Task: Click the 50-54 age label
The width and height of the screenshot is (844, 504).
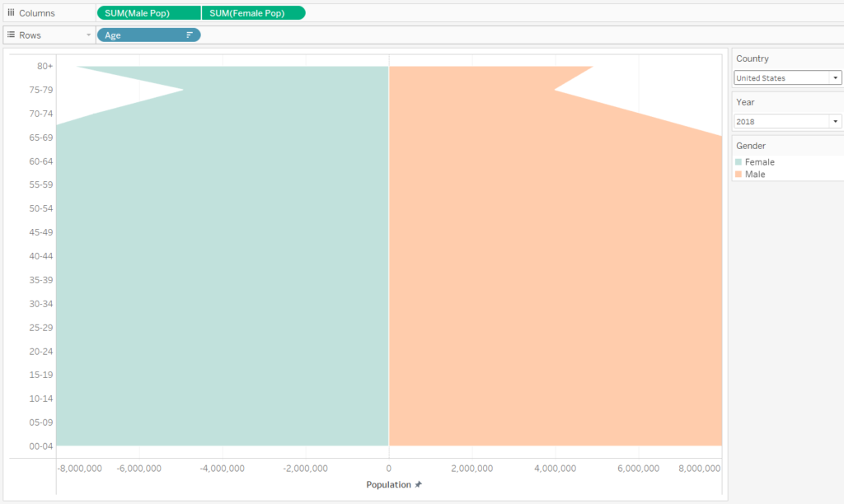Action: tap(41, 208)
